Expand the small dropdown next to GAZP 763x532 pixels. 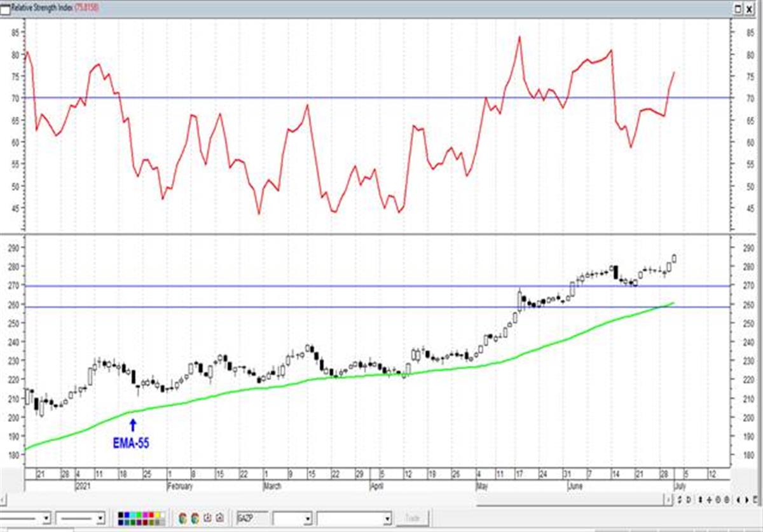click(x=307, y=519)
